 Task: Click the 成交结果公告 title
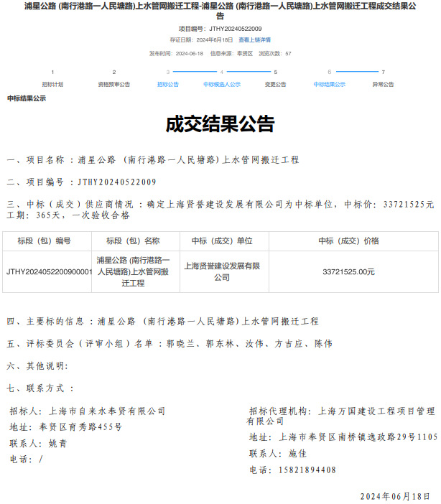(220, 124)
